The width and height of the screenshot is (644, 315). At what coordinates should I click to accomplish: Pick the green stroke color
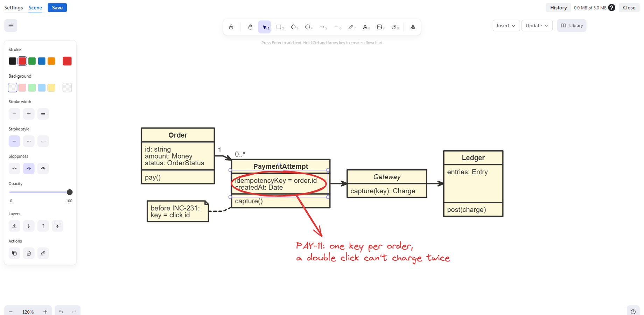pos(32,61)
